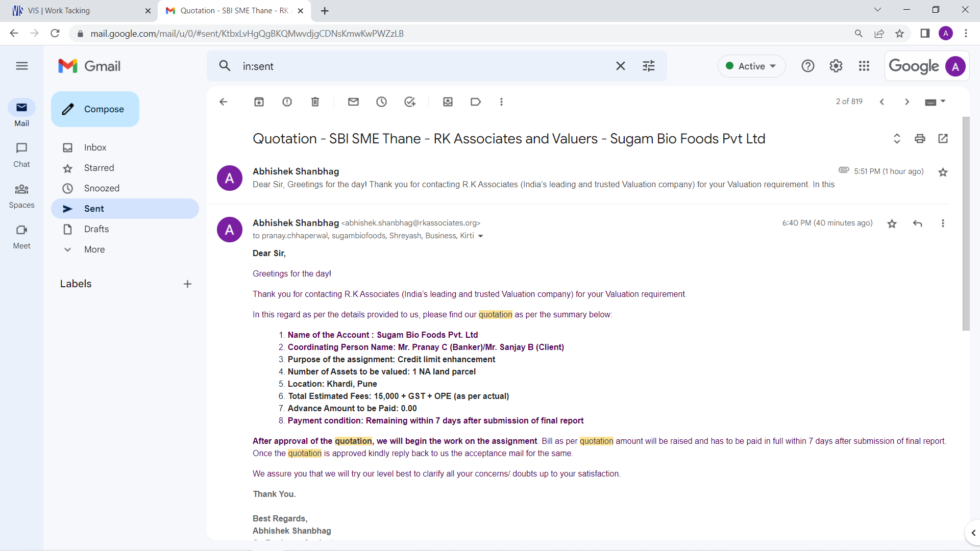
Task: Open conversation in new window
Action: coord(943,139)
